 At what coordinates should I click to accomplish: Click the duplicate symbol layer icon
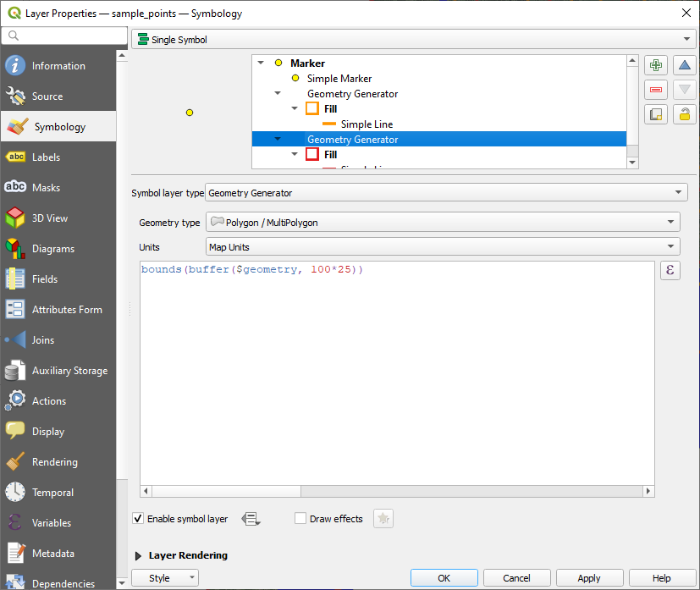click(656, 114)
